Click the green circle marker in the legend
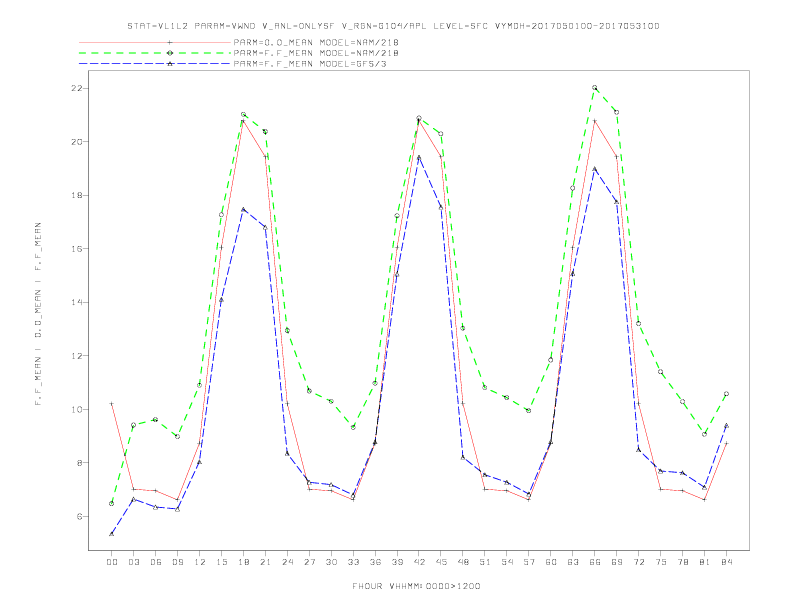 (170, 53)
